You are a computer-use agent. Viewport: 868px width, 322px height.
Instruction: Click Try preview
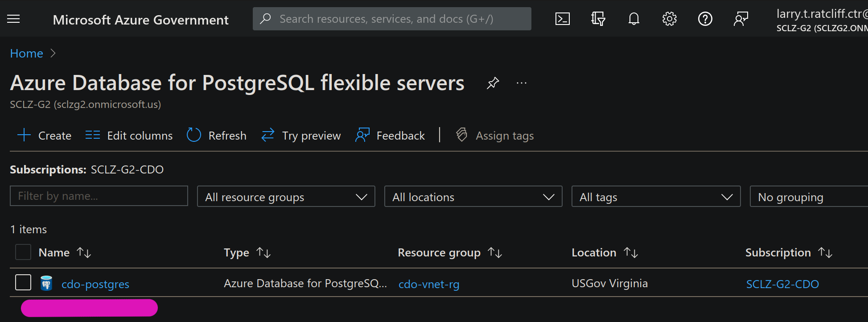pos(301,136)
